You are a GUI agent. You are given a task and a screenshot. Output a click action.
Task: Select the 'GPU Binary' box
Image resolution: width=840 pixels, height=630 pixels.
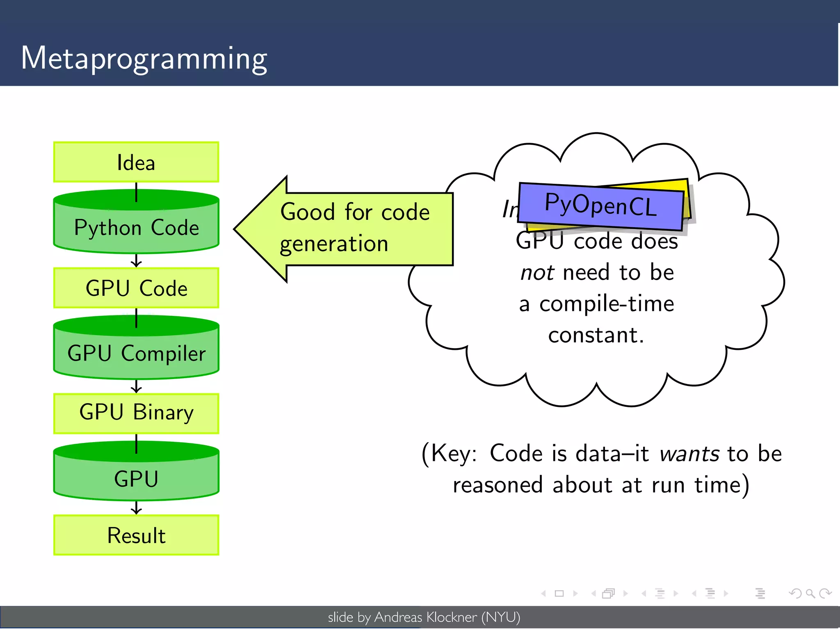click(136, 413)
